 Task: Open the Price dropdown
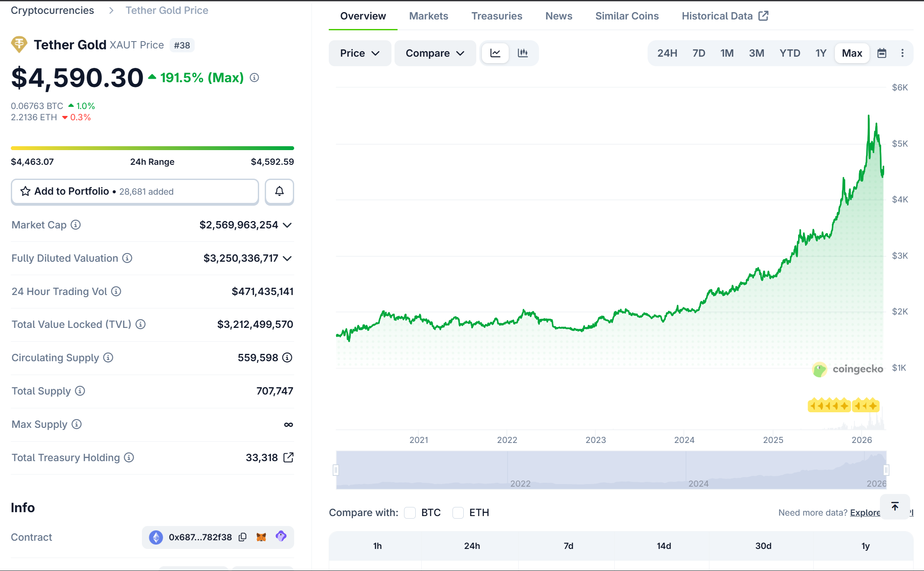tap(359, 53)
